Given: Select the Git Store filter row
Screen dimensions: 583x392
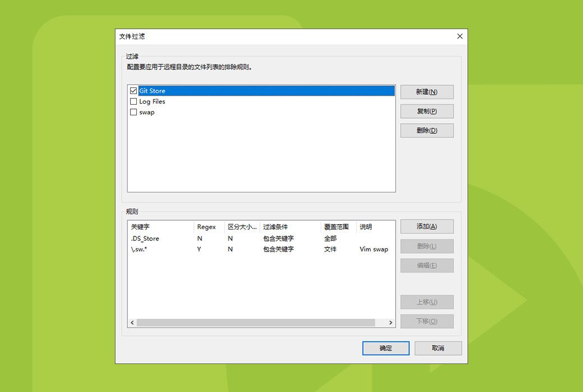Looking at the screenshot, I should click(x=266, y=91).
